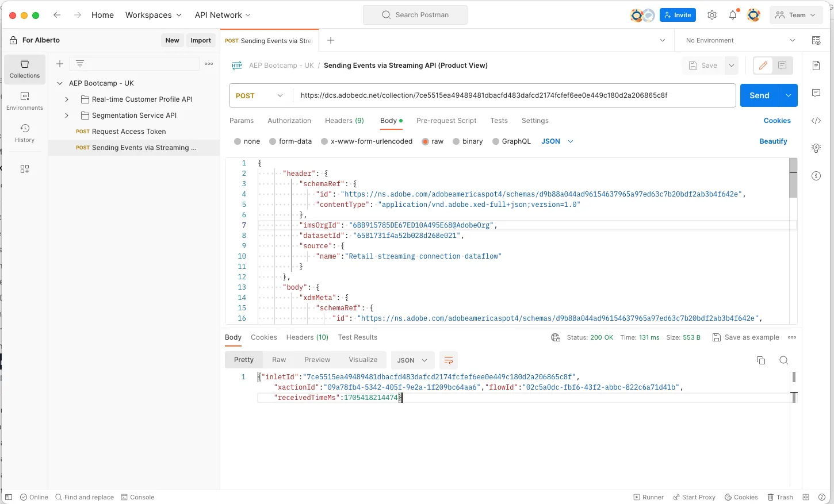Screen dimensions: 834x504
Task: Select the raw body type
Action: click(433, 141)
